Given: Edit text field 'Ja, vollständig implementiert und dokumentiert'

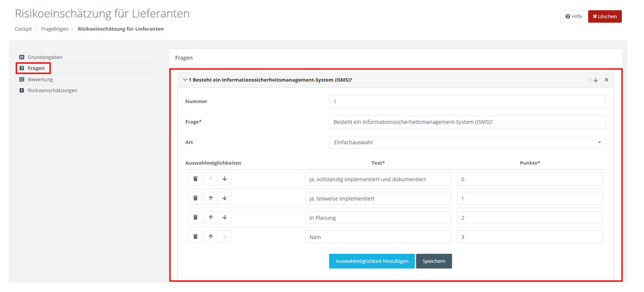Looking at the screenshot, I should point(378,179).
